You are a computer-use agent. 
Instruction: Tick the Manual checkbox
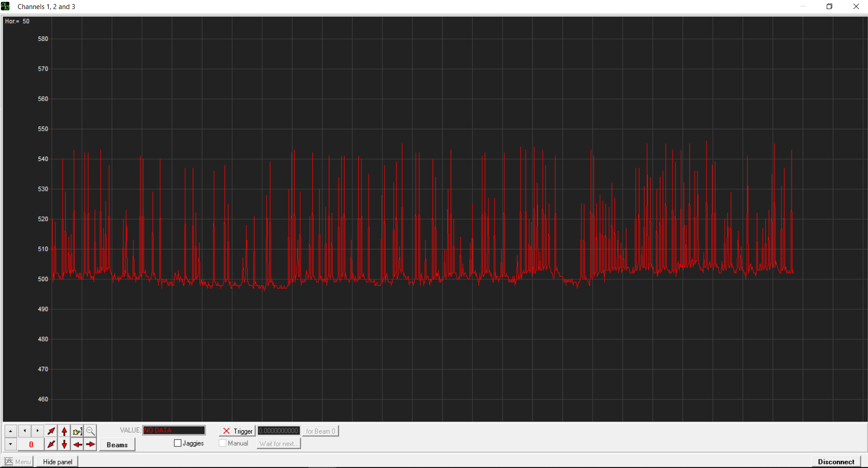click(223, 443)
